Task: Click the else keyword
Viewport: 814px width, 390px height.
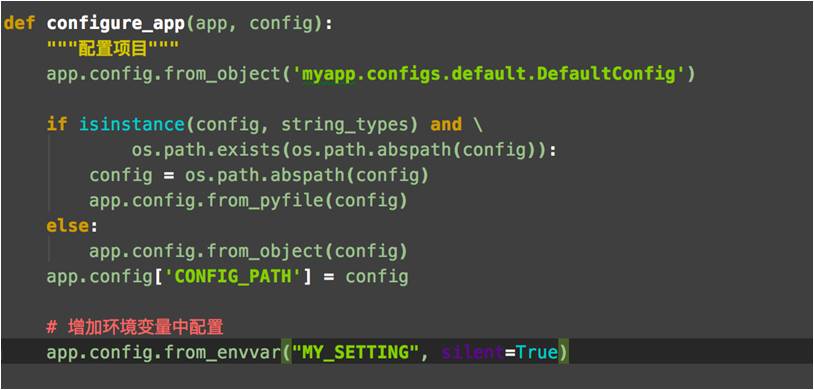Action: point(67,226)
